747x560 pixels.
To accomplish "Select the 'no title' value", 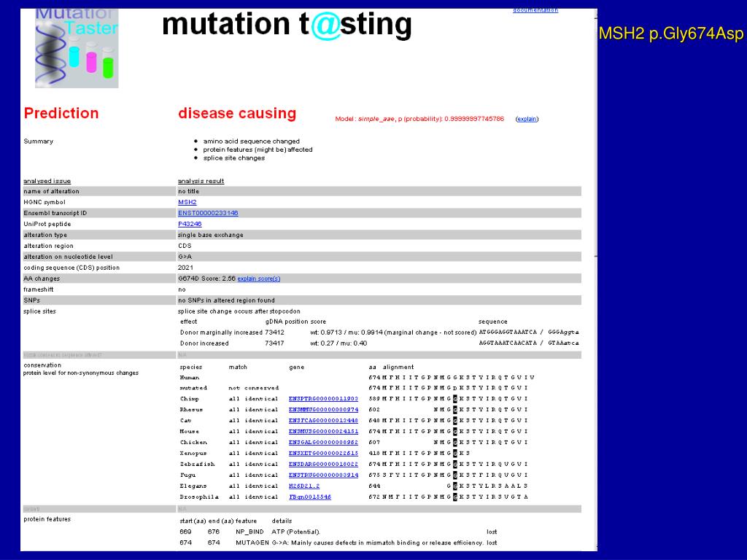I will click(189, 192).
